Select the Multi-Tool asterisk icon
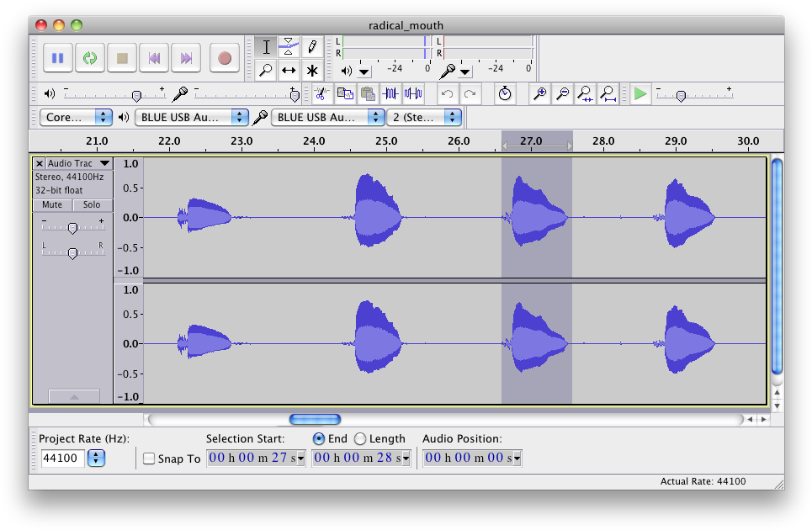The image size is (812, 530). tap(312, 71)
